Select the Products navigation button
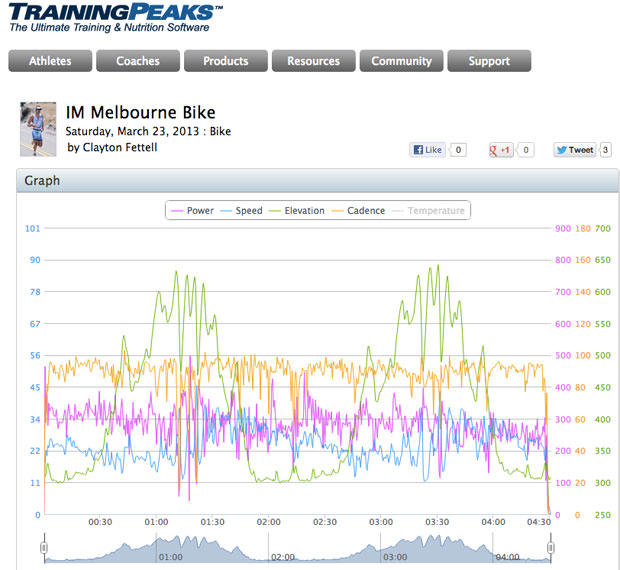The height and width of the screenshot is (570, 620). 226,61
